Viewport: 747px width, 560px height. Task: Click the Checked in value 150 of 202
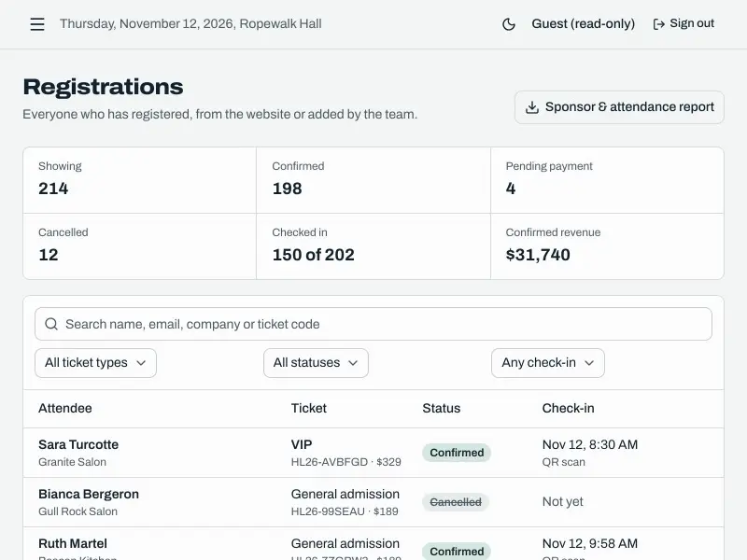pyautogui.click(x=314, y=255)
